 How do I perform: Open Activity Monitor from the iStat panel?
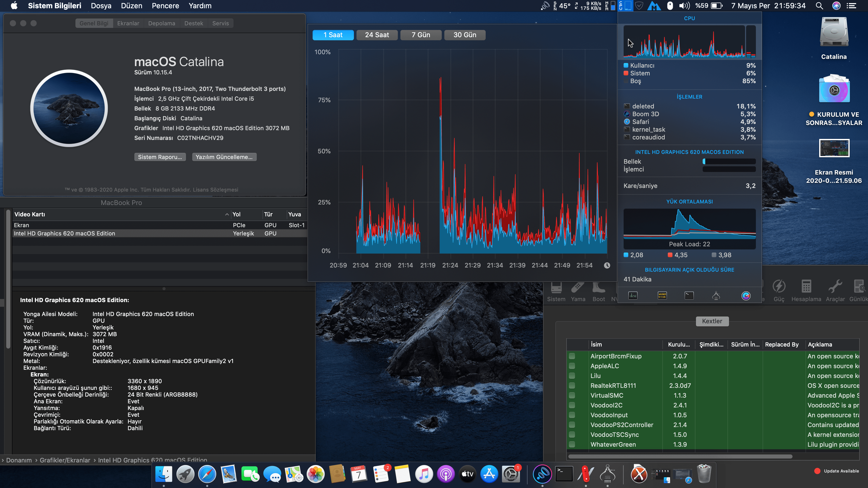633,295
